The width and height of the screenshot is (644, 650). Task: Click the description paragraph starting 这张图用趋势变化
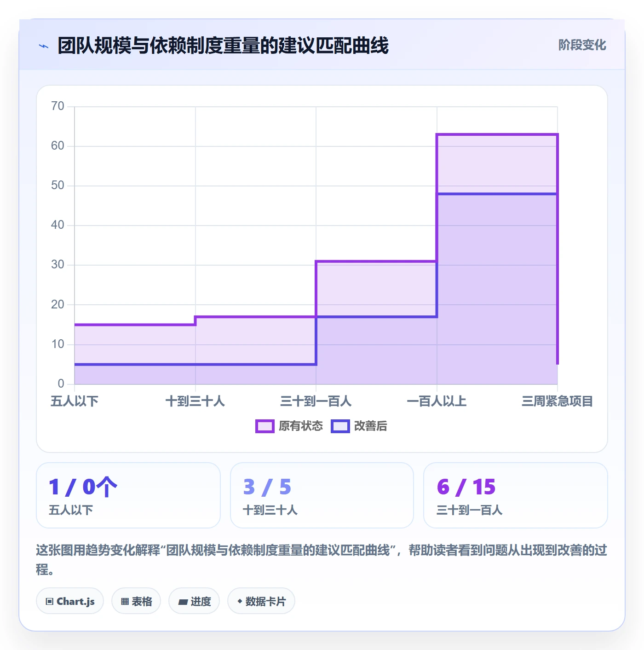tap(322, 560)
